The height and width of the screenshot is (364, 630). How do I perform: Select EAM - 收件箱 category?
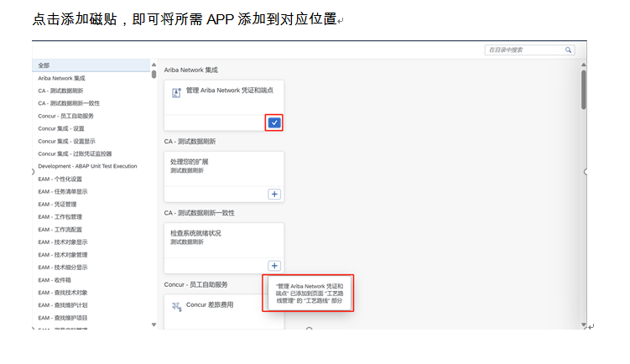[56, 280]
